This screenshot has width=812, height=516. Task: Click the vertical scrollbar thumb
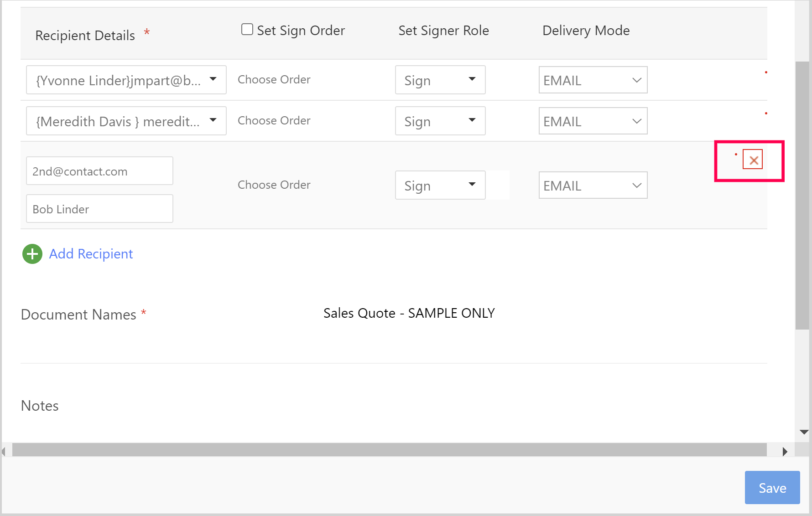coord(802,196)
